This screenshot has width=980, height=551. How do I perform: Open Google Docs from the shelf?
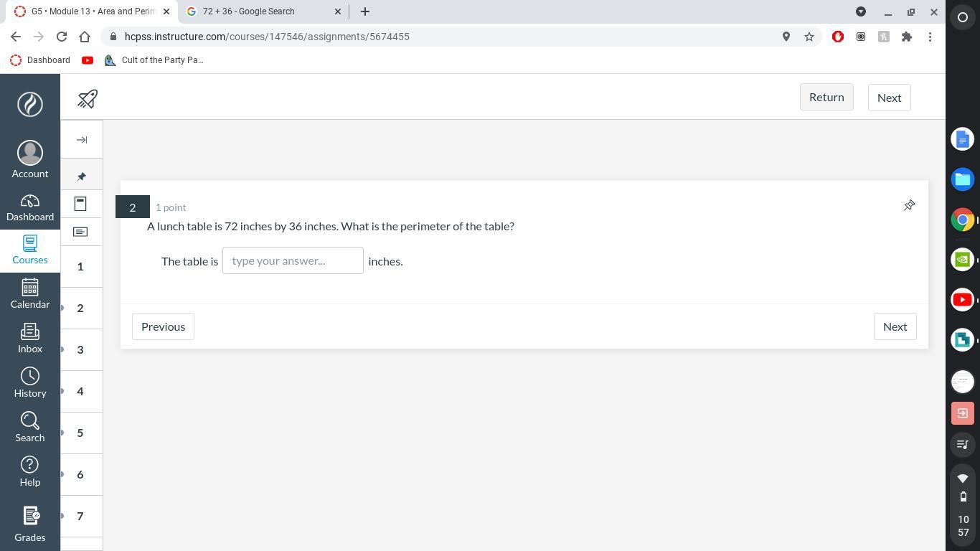coord(963,139)
